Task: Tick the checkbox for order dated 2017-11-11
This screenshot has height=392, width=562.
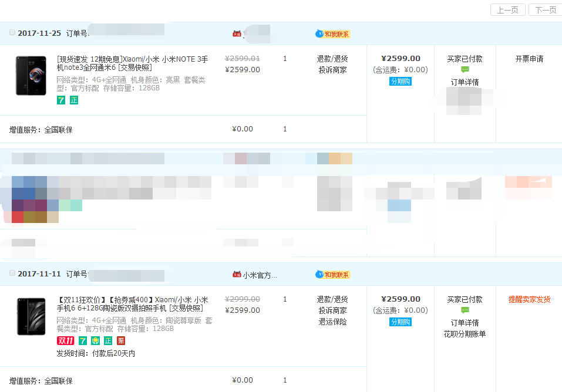Action: point(12,273)
